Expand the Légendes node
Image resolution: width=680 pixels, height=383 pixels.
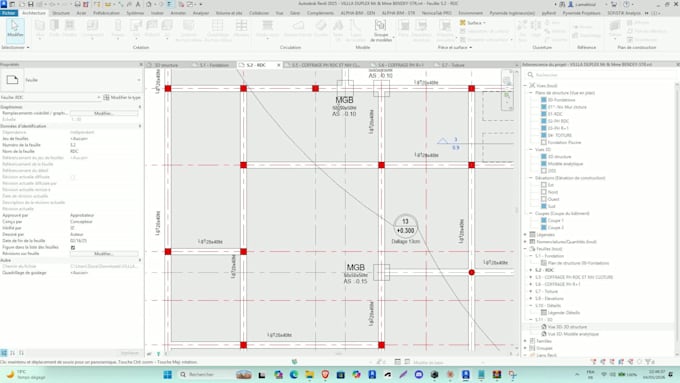(x=526, y=235)
